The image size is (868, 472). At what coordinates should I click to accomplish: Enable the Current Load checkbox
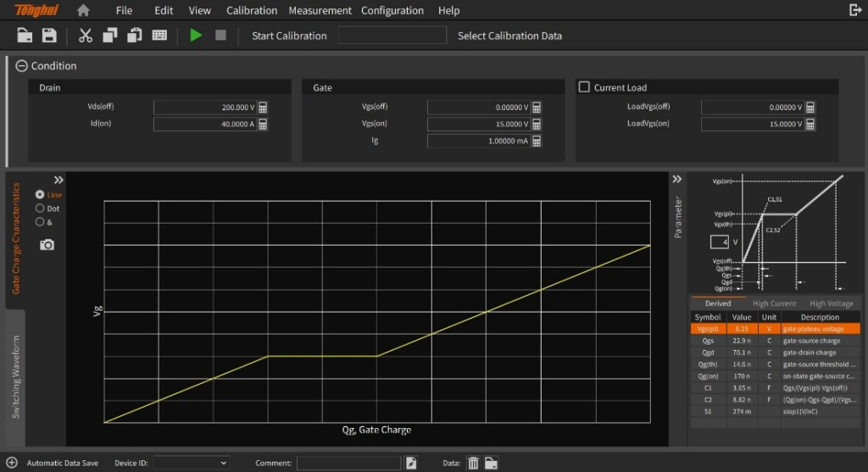584,87
